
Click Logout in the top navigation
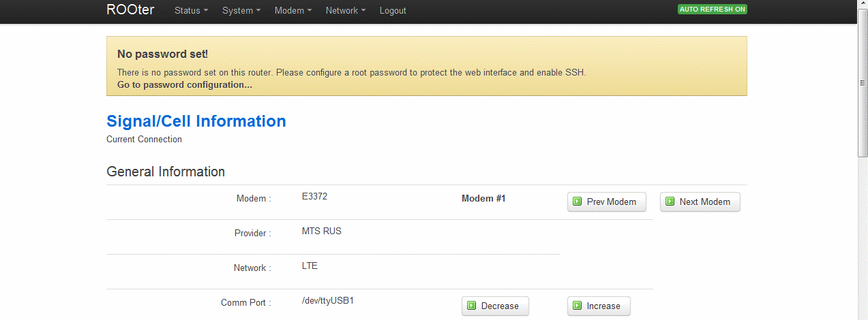pyautogui.click(x=393, y=11)
